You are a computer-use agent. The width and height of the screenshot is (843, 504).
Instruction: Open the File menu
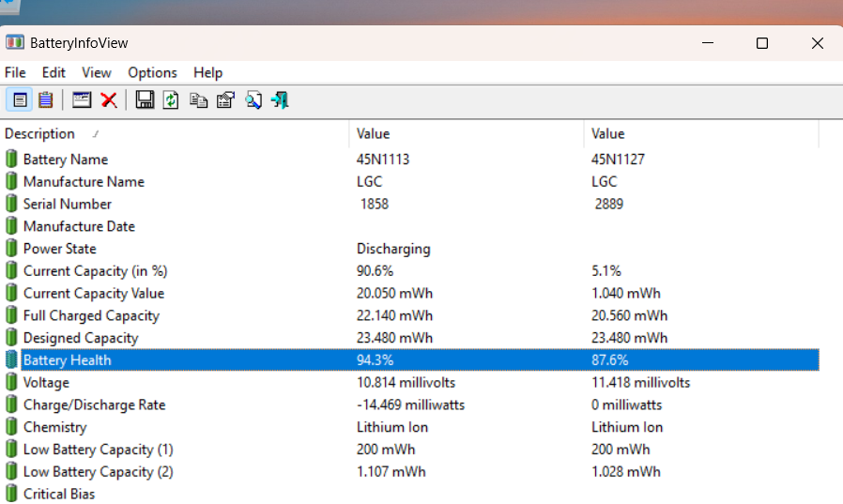tap(15, 72)
